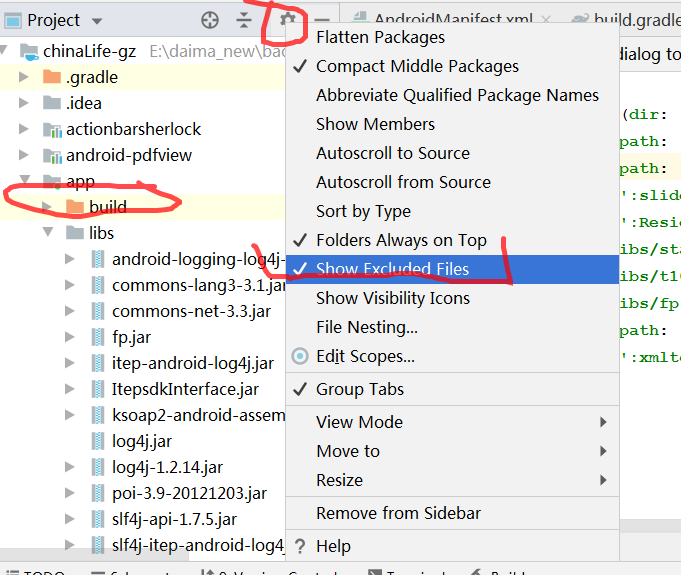681x575 pixels.
Task: Click the fp.jar archive icon
Action: [x=98, y=337]
